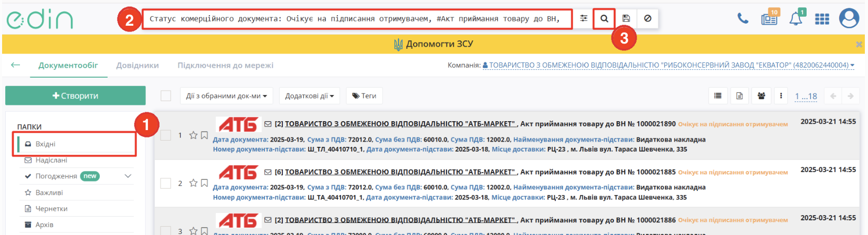Click the envelope icon of document 1000021890
This screenshot has width=868, height=235.
pos(268,124)
